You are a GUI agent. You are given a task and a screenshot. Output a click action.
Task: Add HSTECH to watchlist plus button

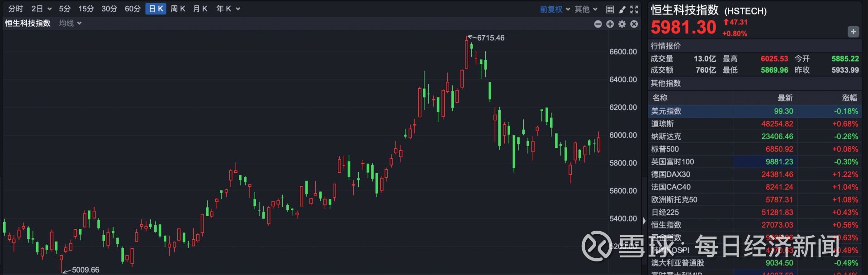853,32
